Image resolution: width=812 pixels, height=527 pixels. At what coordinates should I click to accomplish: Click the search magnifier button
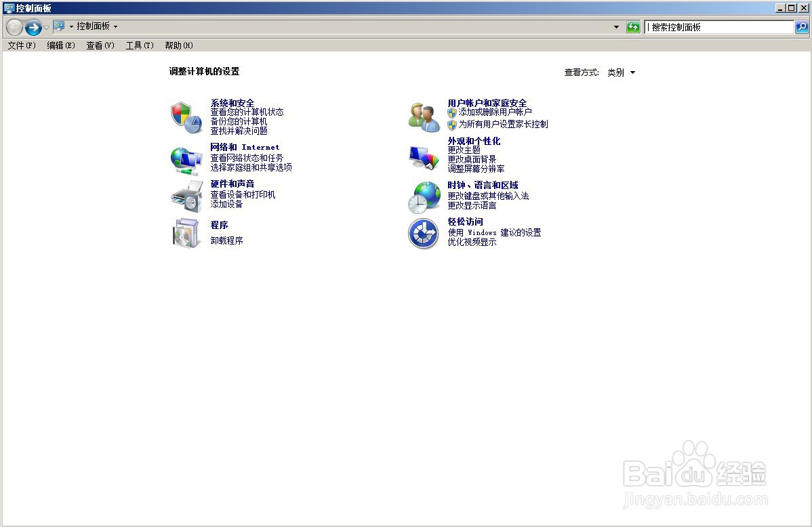click(x=802, y=27)
